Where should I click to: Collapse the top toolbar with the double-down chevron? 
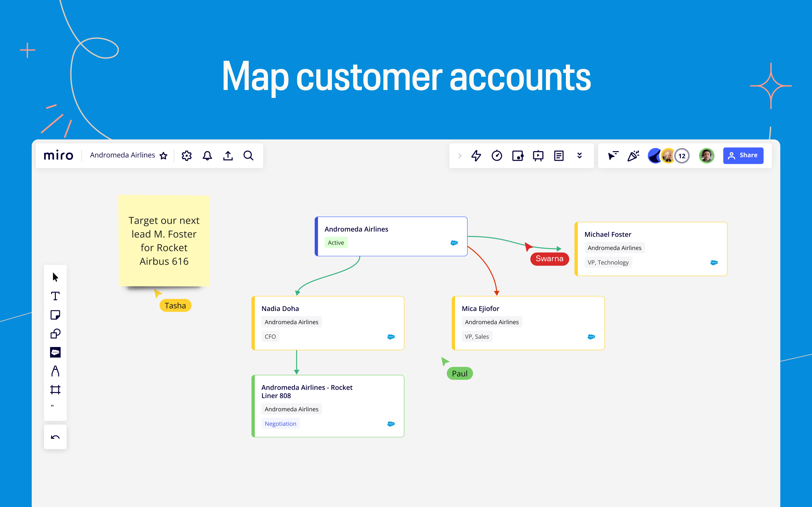[580, 155]
